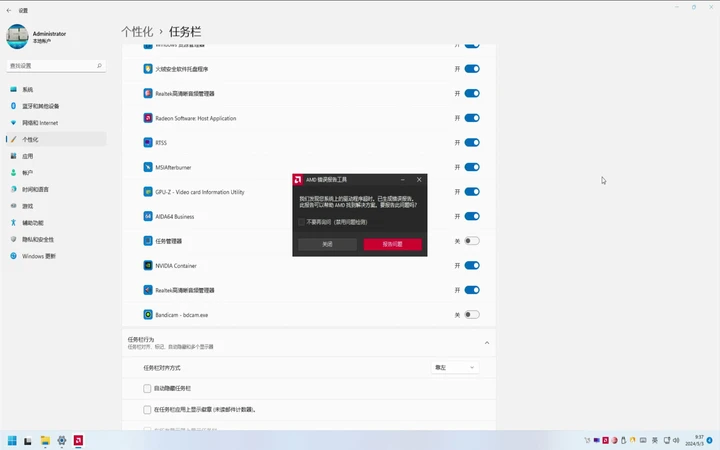Open 网络和 Internet in the sidebar

click(56, 123)
